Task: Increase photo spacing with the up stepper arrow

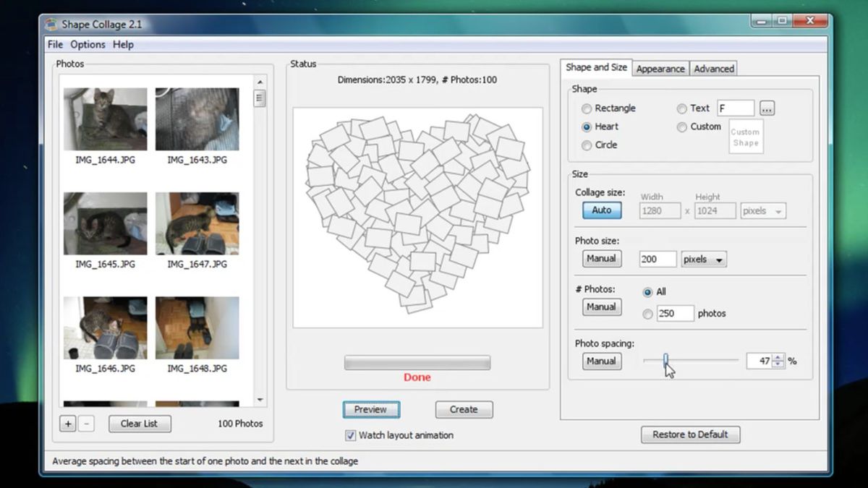Action: [777, 357]
